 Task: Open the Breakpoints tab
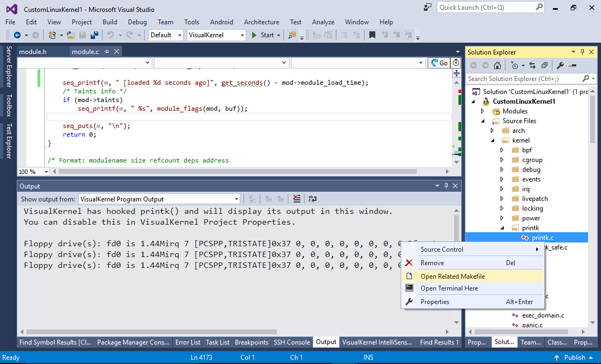(252, 342)
